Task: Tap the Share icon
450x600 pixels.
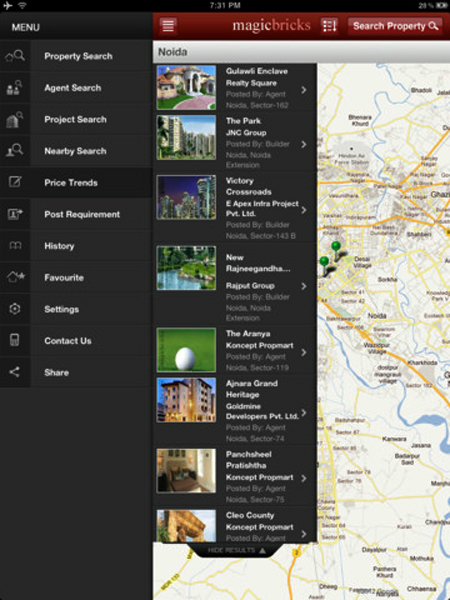Action: 14,372
